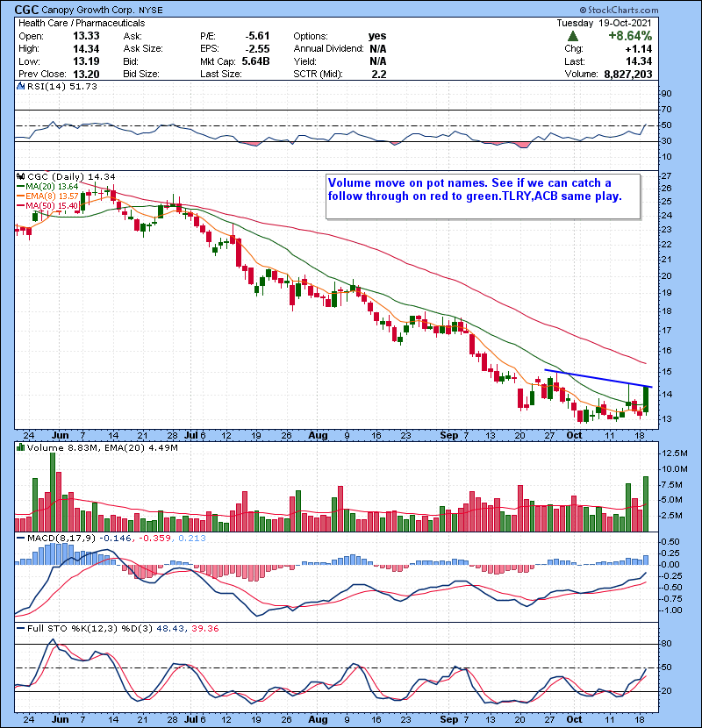Click the StockCharts.com label
This screenshot has height=728, width=702.
coord(620,10)
